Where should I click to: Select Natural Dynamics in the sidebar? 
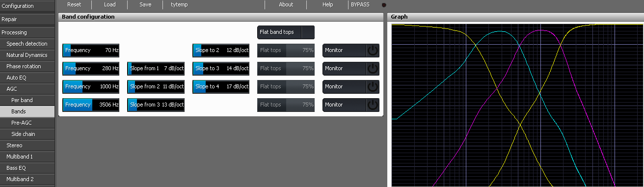[x=27, y=55]
